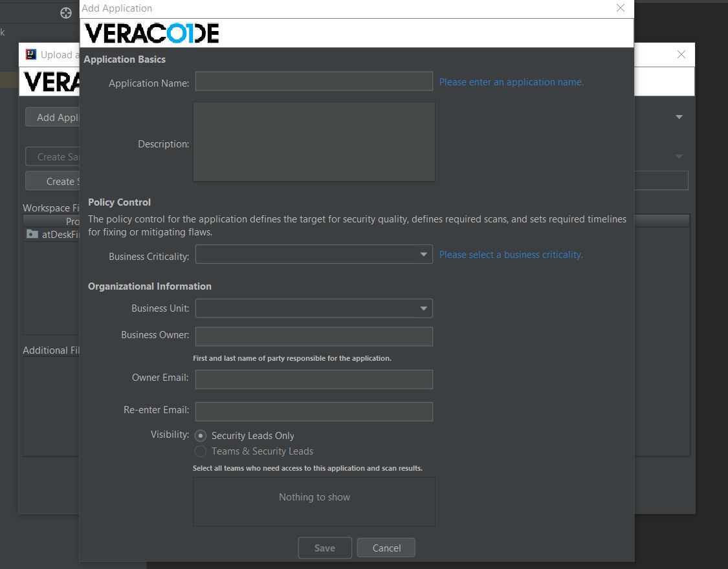
Task: Click the Save button
Action: click(325, 548)
